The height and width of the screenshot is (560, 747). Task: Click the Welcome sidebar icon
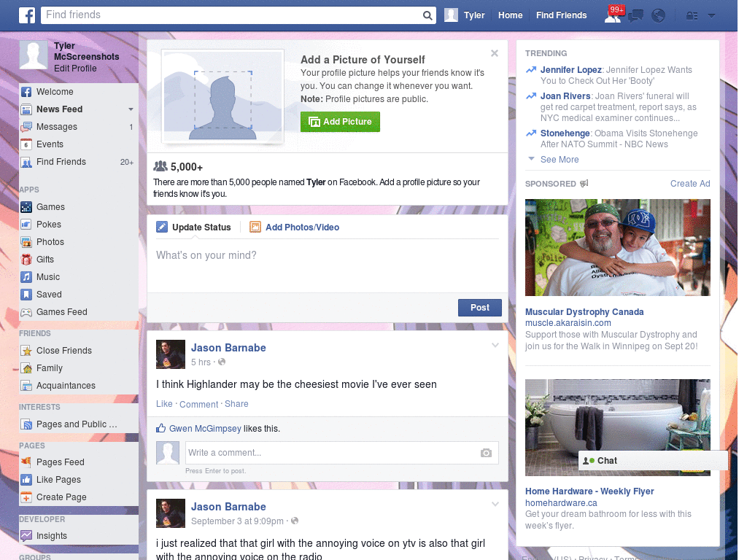tap(26, 92)
